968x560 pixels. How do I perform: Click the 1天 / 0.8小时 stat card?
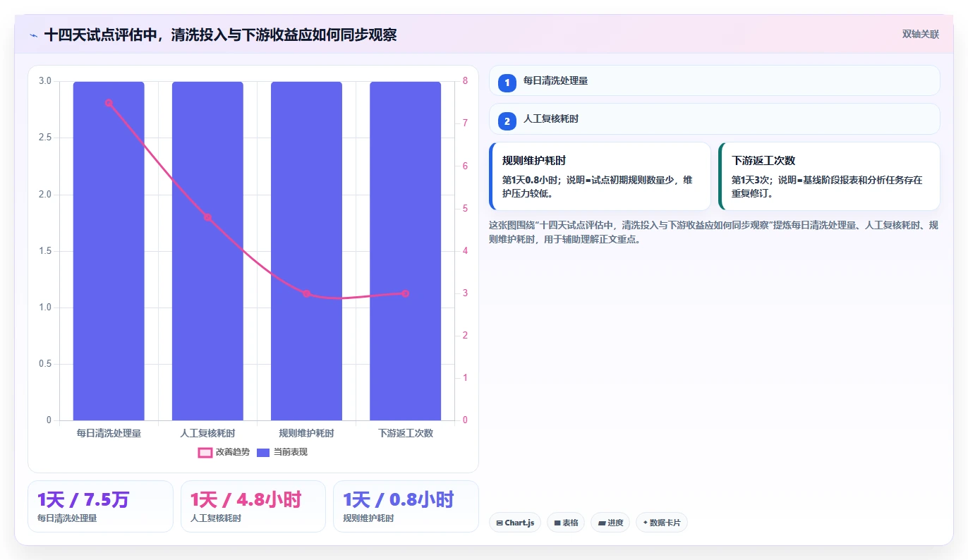point(406,506)
